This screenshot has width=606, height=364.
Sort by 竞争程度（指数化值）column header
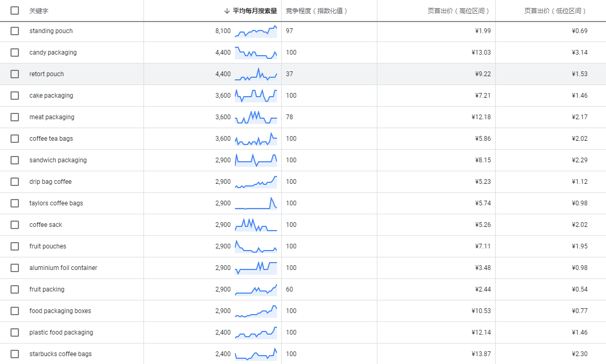tap(317, 11)
